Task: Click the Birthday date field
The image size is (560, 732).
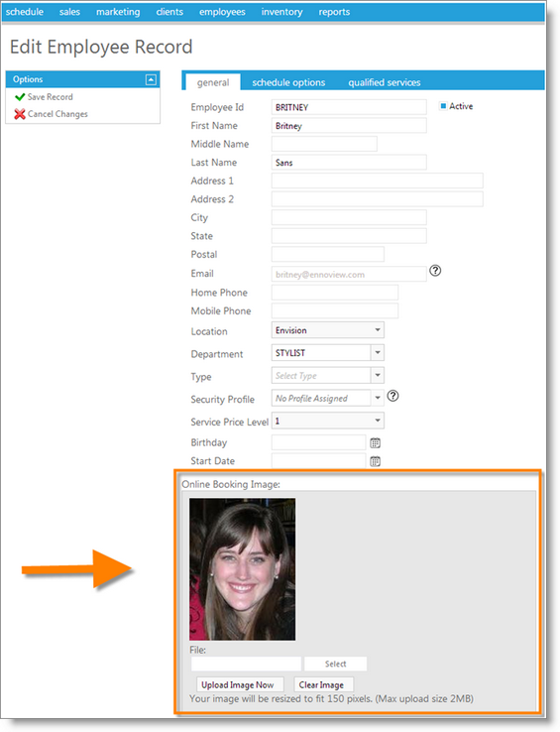Action: 318,442
